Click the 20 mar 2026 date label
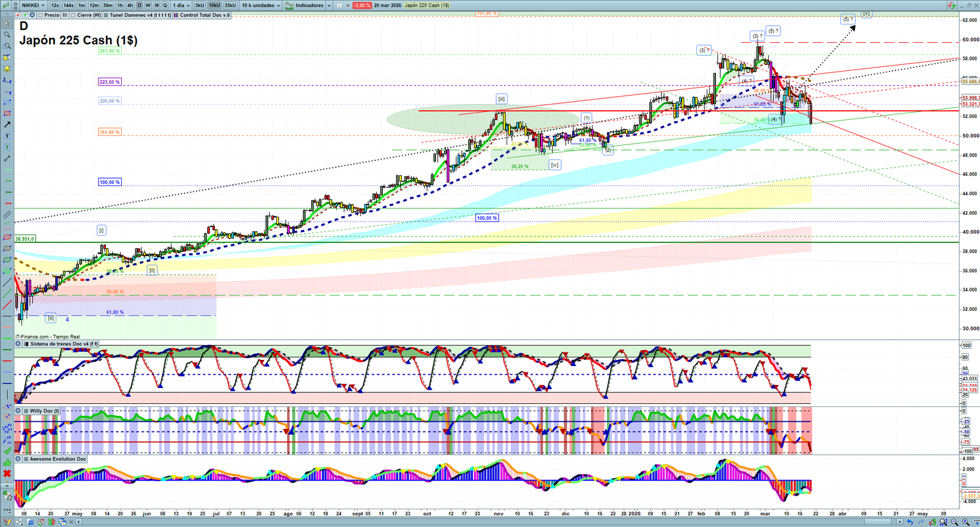 pyautogui.click(x=388, y=6)
